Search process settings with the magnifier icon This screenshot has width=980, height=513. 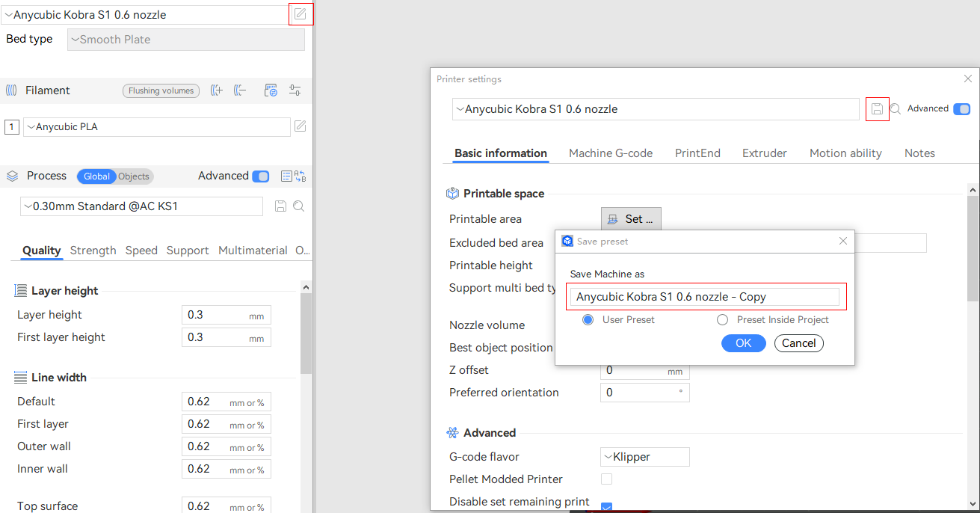299,206
